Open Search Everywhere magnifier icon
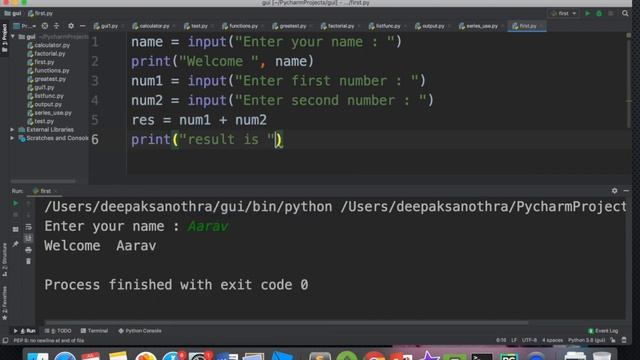This screenshot has width=640, height=360. click(625, 13)
